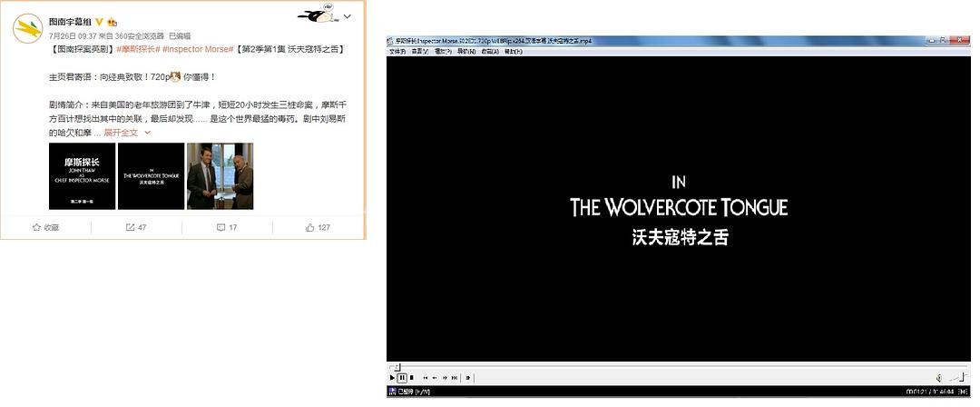980x407 pixels.
Task: Open the File (文件) menu in player
Action: tap(397, 52)
